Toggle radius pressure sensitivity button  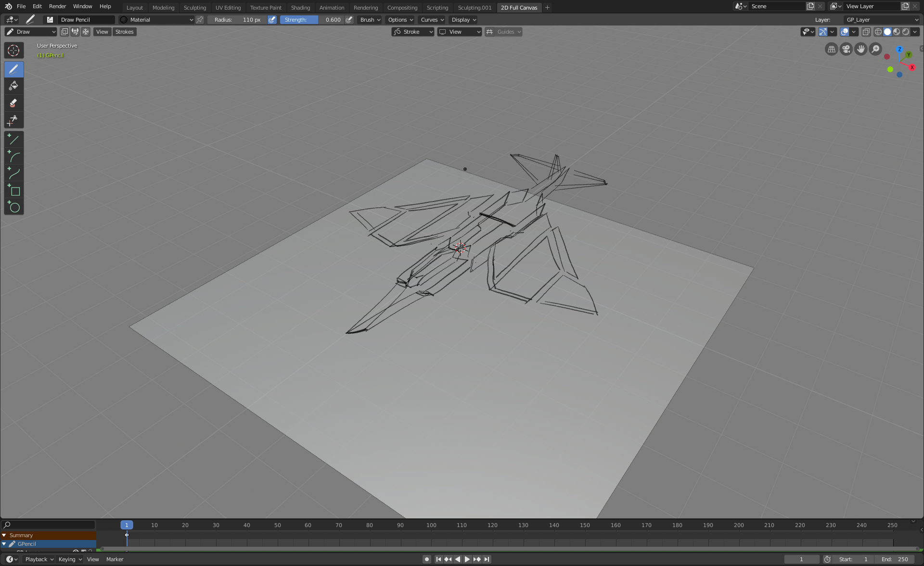[x=272, y=20]
